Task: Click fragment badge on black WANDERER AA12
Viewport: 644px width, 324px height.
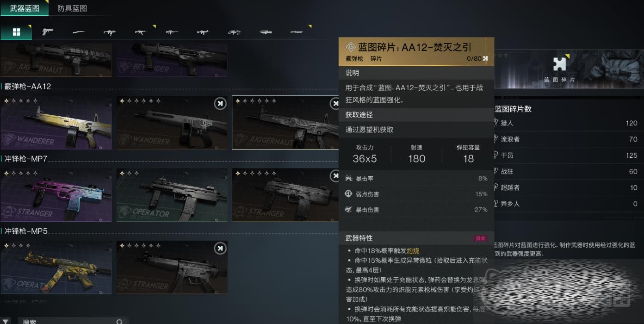Action: (220, 104)
